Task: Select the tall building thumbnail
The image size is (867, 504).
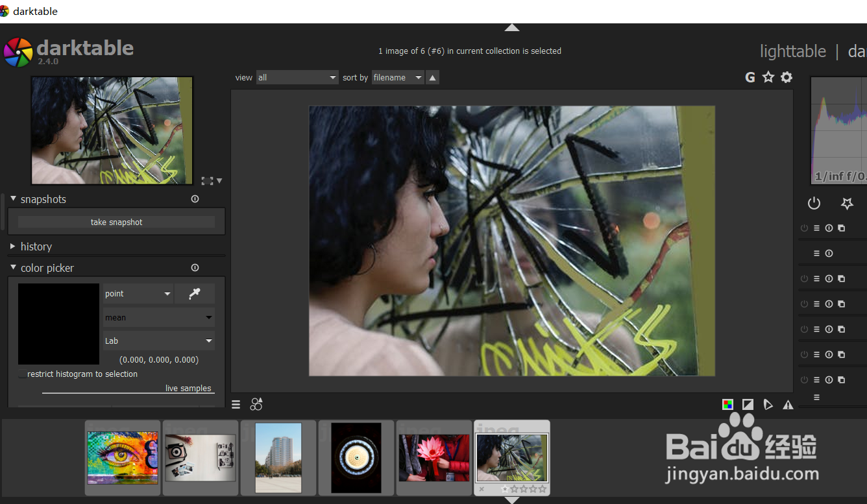Action: pyautogui.click(x=278, y=458)
